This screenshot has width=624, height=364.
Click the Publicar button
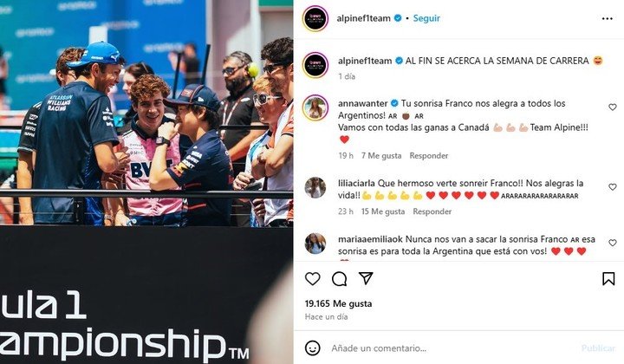click(x=599, y=348)
